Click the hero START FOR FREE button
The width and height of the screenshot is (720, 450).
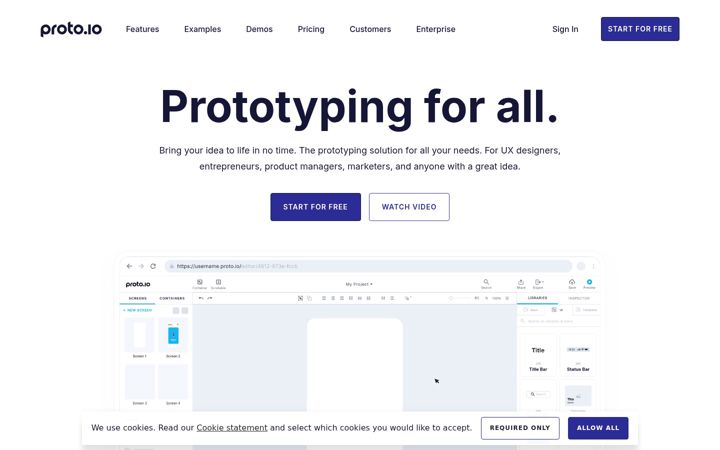(315, 207)
